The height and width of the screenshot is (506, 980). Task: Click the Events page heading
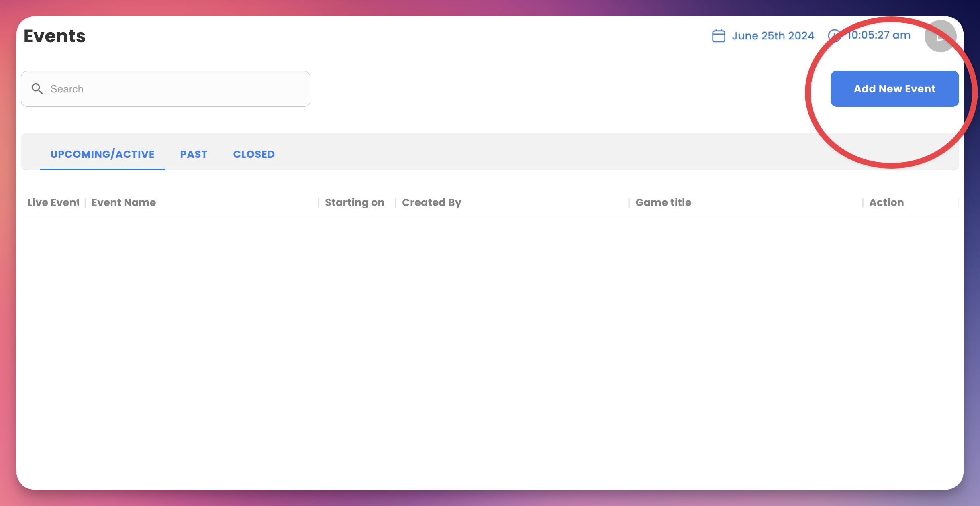pos(55,36)
